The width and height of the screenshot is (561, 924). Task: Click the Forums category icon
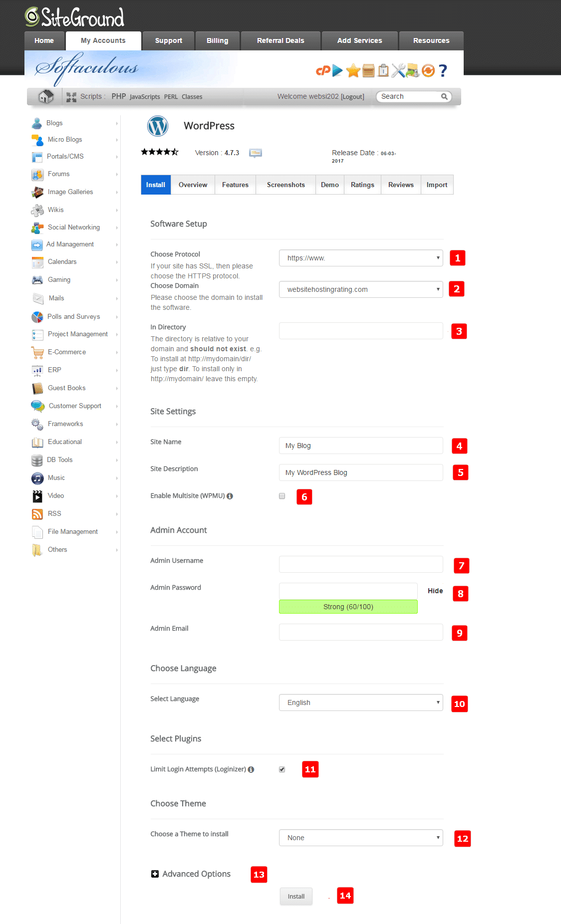pos(37,174)
